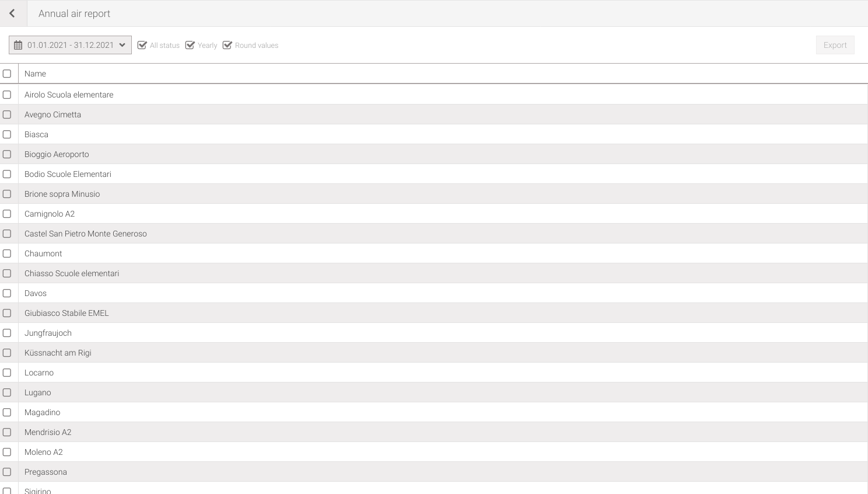
Task: Select the Davos station checkbox
Action: (x=7, y=293)
